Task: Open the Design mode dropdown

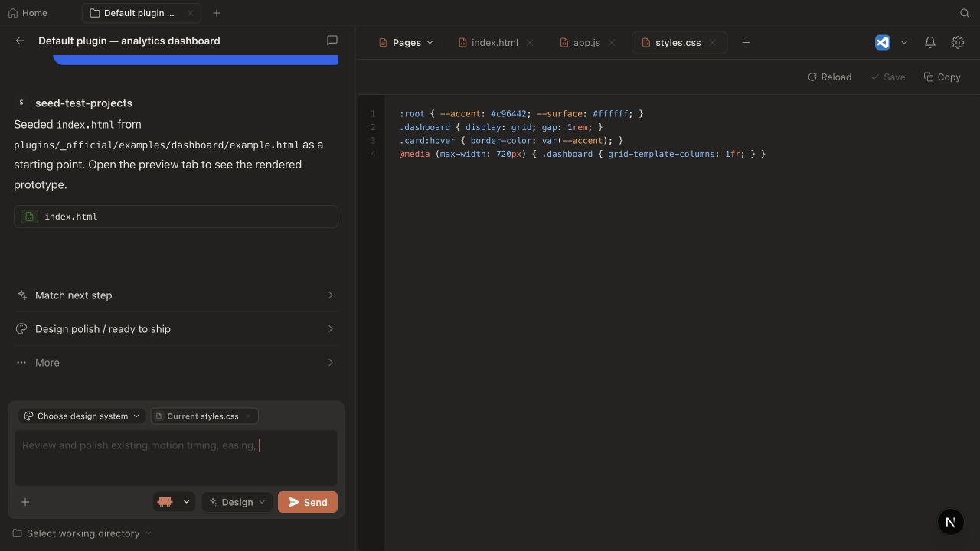Action: (x=237, y=502)
